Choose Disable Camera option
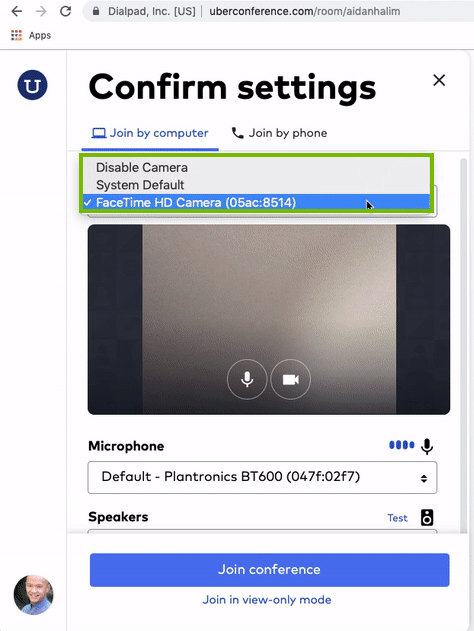Screen dimensions: 474x631 pyautogui.click(x=256, y=167)
